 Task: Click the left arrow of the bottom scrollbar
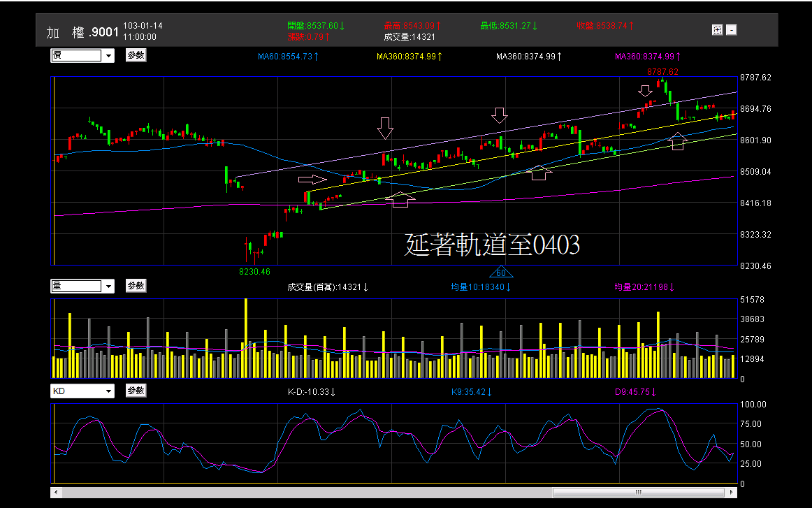pos(55,493)
